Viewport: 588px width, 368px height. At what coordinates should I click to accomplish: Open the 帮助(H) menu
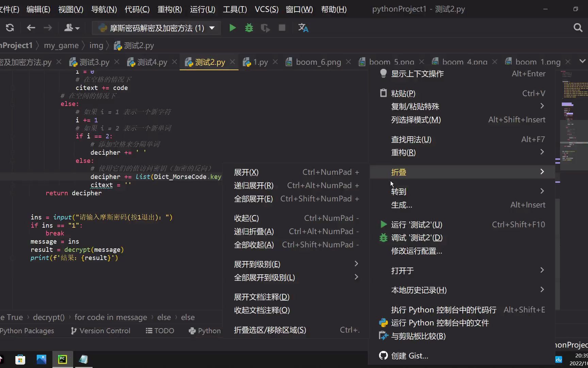pos(334,9)
